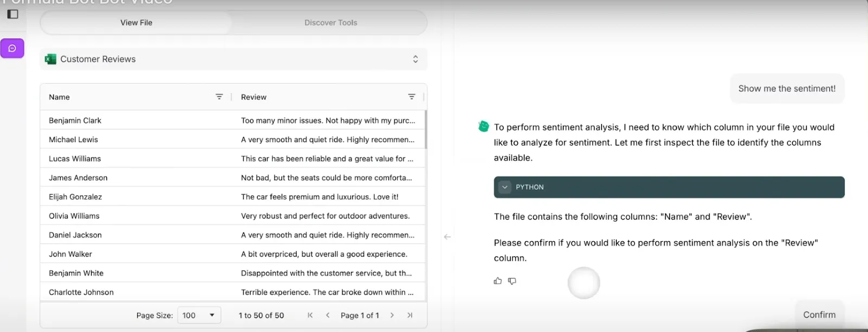
Task: Go to the first page arrow
Action: (310, 315)
